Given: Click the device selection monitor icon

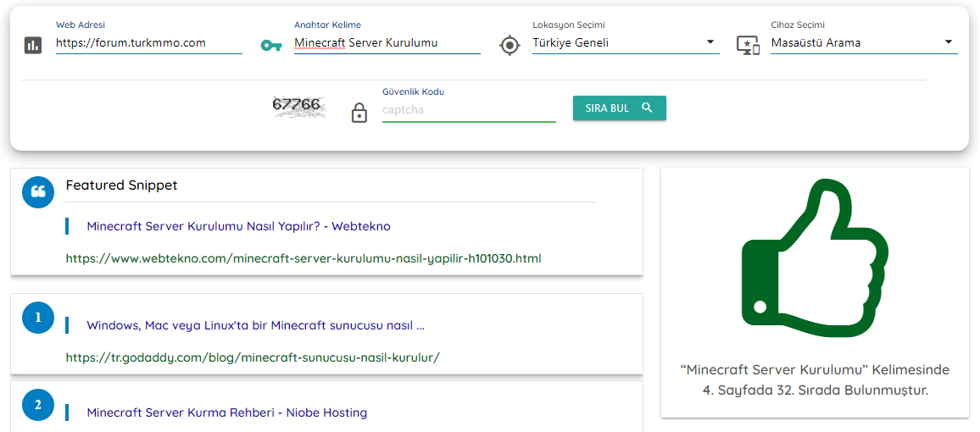Looking at the screenshot, I should pyautogui.click(x=748, y=46).
